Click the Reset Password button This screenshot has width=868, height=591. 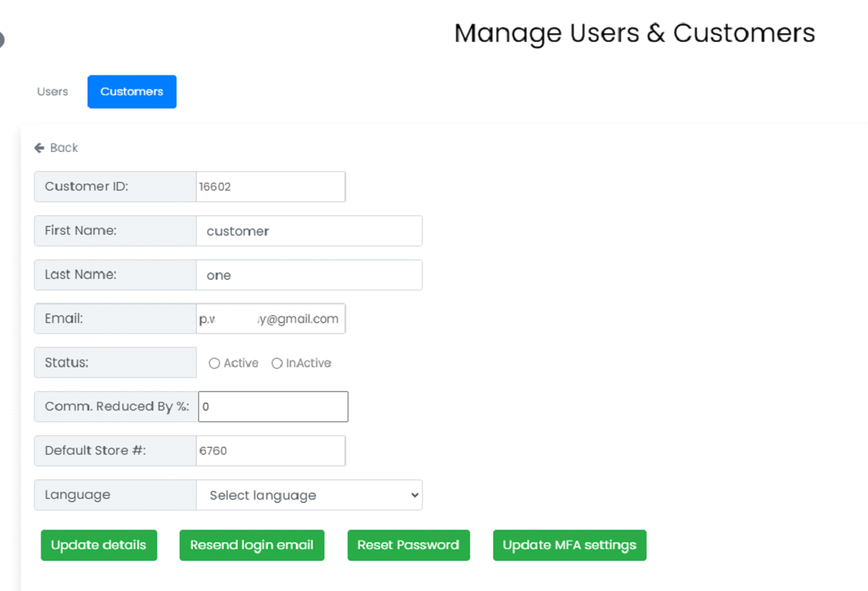pos(408,545)
